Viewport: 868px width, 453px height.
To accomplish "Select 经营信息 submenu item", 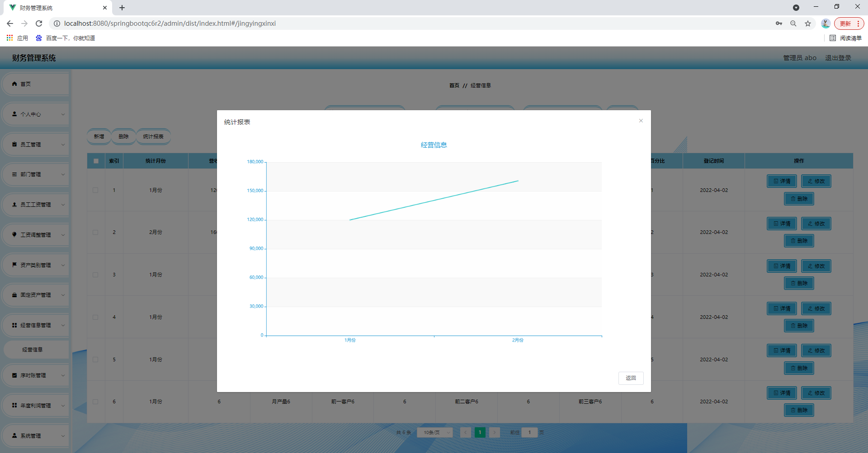I will [33, 350].
